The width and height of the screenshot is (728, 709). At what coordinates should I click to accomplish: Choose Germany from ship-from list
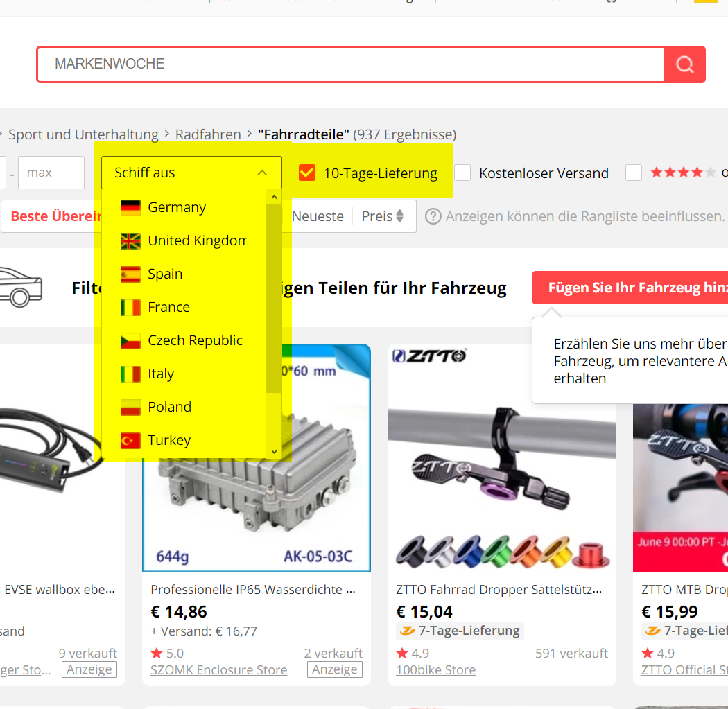coord(184,207)
